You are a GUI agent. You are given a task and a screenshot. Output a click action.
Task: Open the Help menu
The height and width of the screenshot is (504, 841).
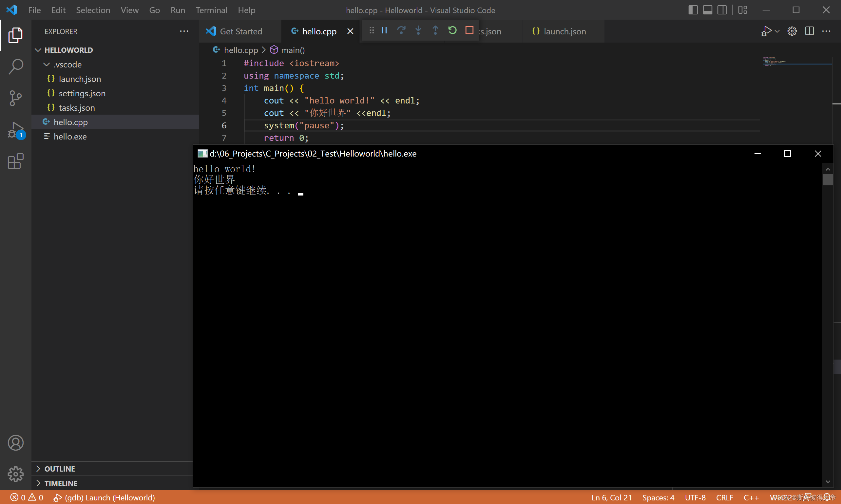tap(247, 10)
